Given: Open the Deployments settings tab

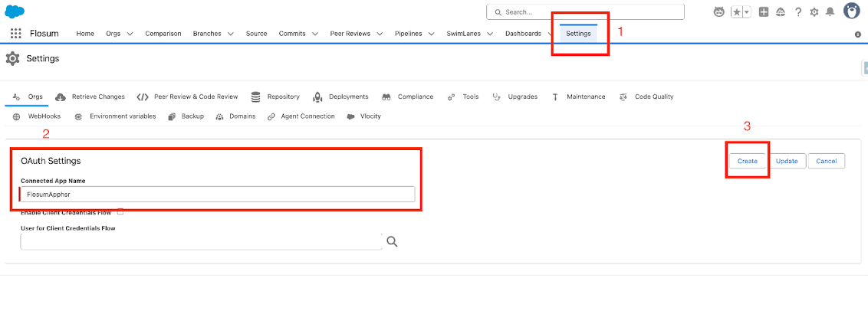Looking at the screenshot, I should coord(340,97).
